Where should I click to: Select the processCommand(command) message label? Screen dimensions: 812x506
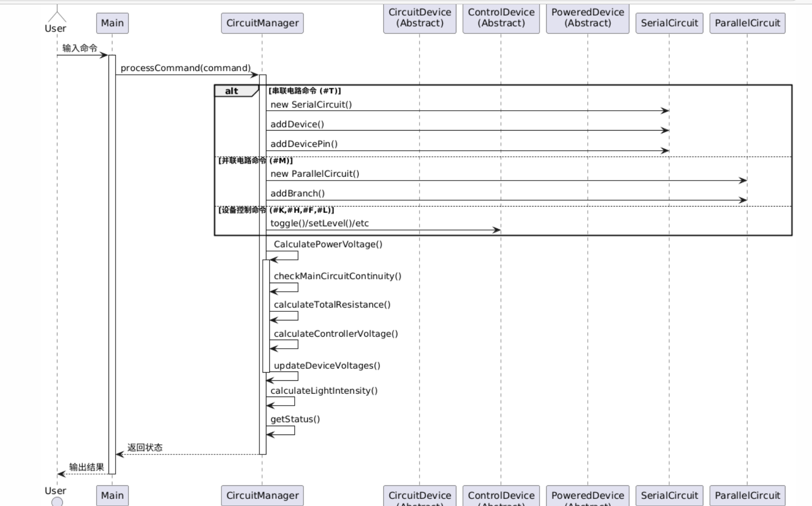click(186, 68)
